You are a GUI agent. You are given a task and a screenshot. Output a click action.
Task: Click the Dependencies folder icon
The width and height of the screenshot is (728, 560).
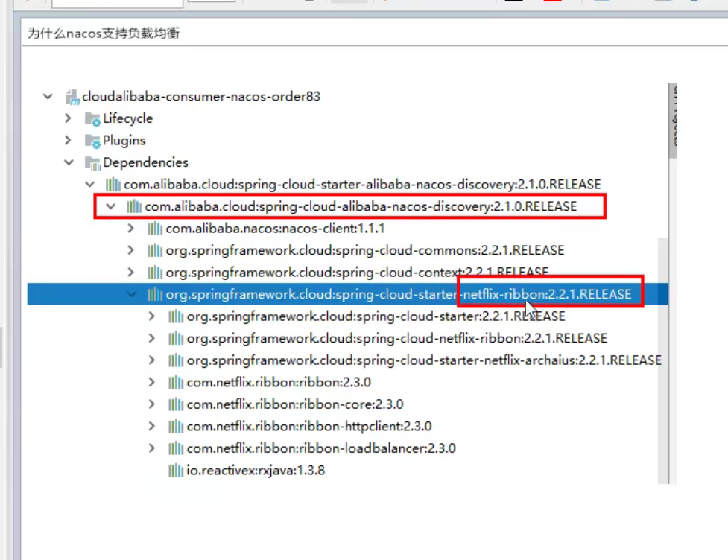pyautogui.click(x=92, y=163)
